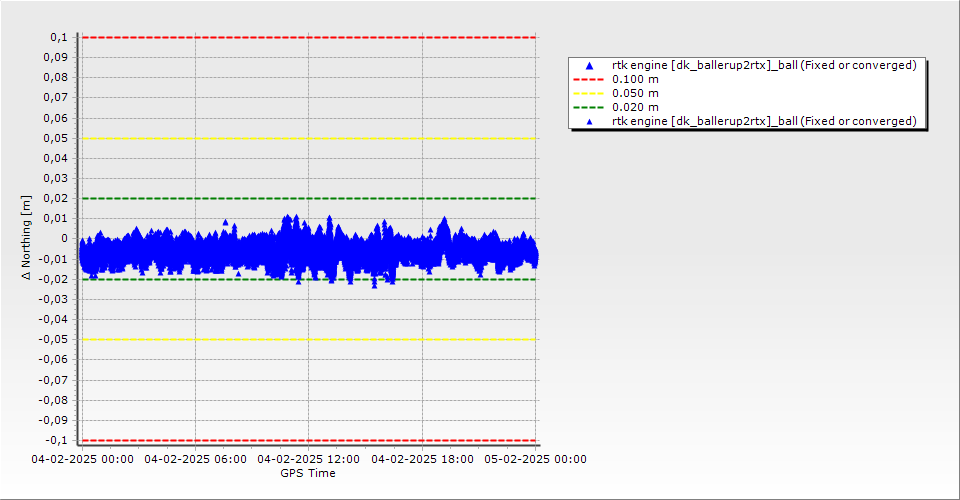Click the '-0,03' y-axis tick label
The image size is (960, 500).
click(x=53, y=299)
